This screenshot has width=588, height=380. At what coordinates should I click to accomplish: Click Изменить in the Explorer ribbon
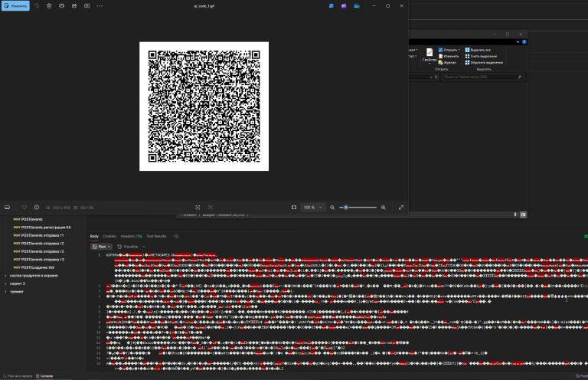click(449, 56)
